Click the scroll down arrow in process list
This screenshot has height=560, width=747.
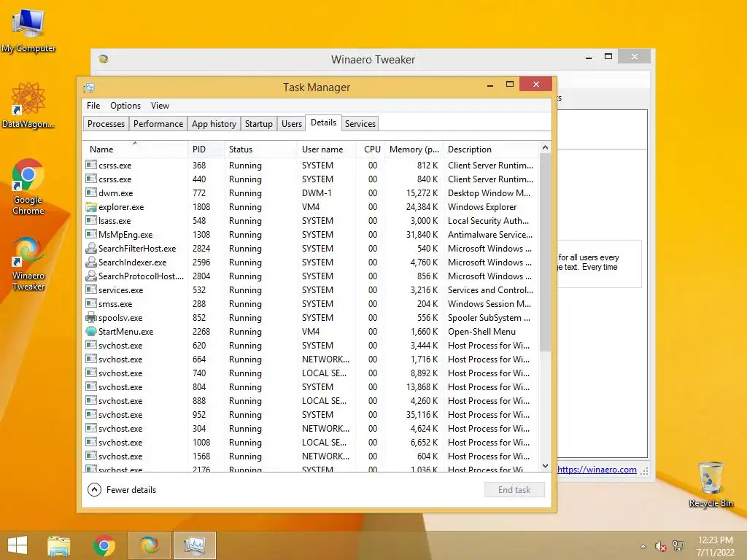(x=546, y=466)
